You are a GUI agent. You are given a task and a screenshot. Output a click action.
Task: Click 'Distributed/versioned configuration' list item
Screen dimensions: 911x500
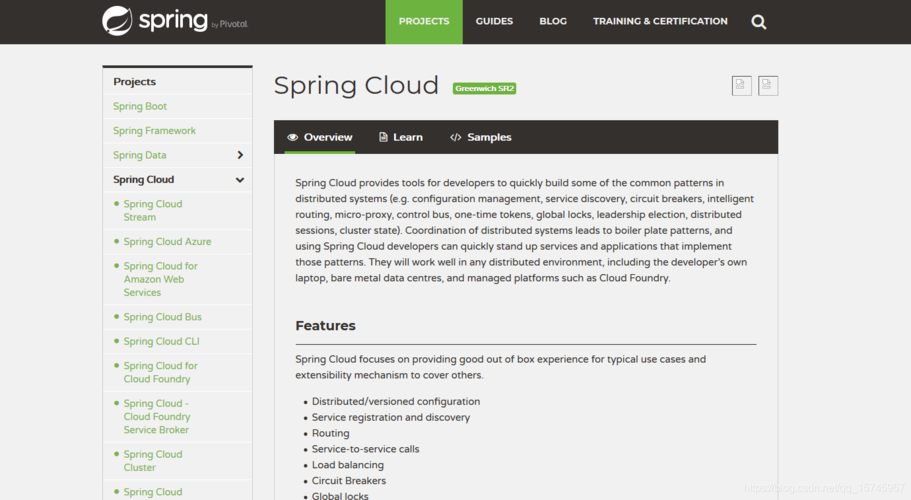click(x=396, y=401)
